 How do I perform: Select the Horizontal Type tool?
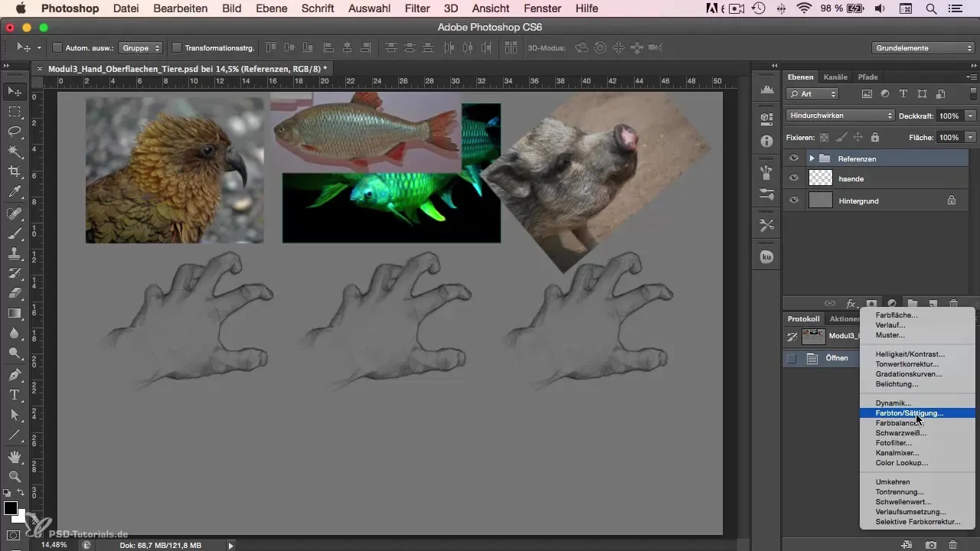point(15,395)
